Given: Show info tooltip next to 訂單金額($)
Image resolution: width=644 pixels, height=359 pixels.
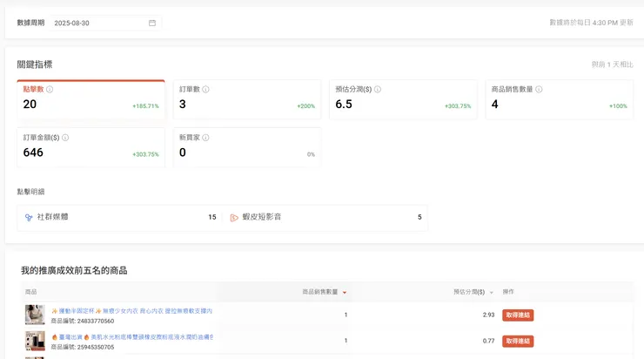Looking at the screenshot, I should pos(65,138).
